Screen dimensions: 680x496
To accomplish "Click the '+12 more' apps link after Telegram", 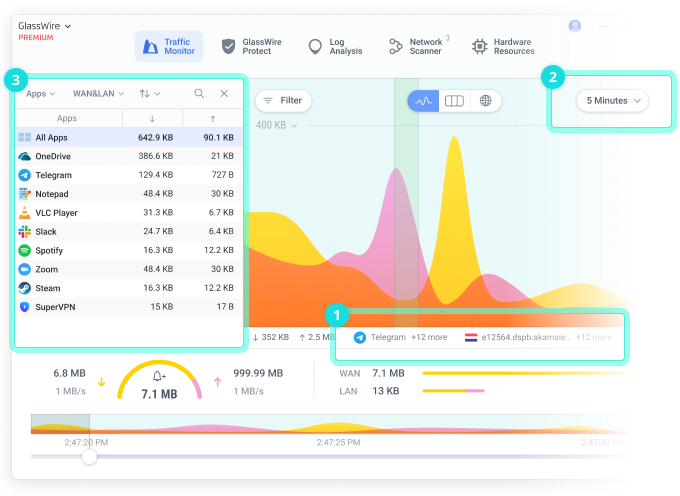I will [429, 337].
